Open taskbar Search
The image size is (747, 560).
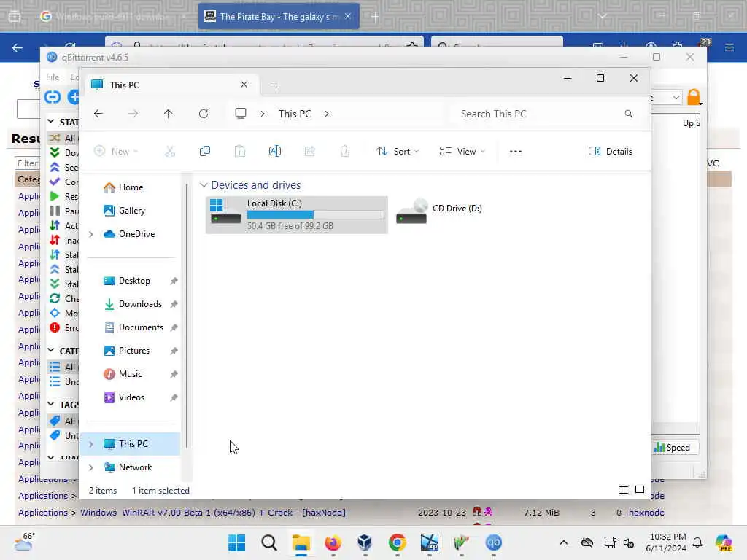(x=269, y=542)
